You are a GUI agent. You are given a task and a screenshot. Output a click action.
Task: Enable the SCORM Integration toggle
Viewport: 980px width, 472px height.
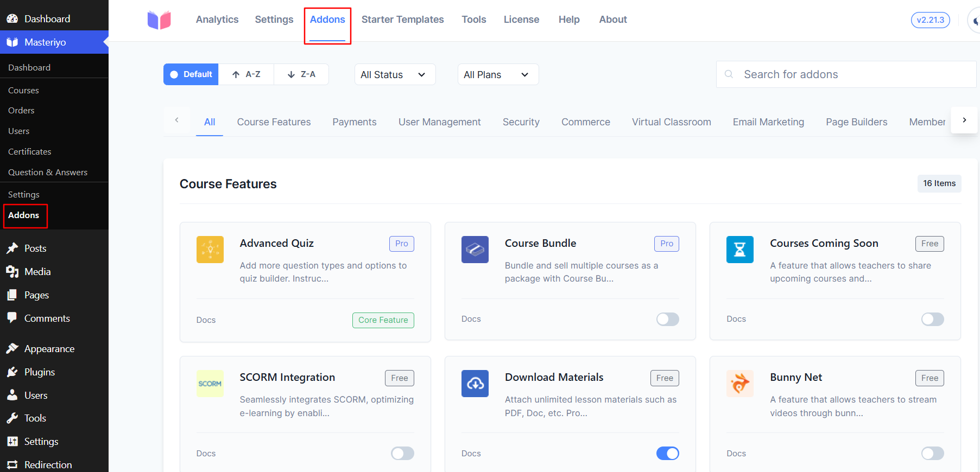click(402, 453)
